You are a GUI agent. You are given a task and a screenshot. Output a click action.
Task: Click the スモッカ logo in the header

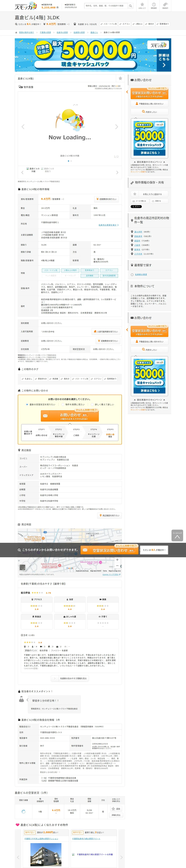pos(26,6)
